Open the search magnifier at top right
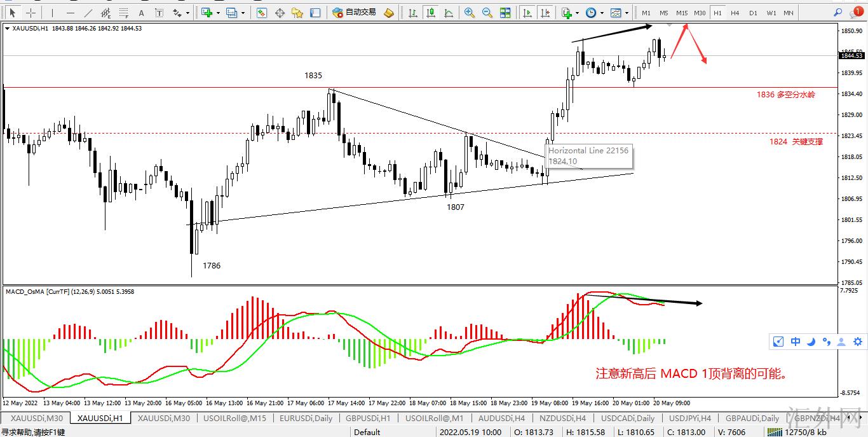The image size is (868, 437). (839, 13)
